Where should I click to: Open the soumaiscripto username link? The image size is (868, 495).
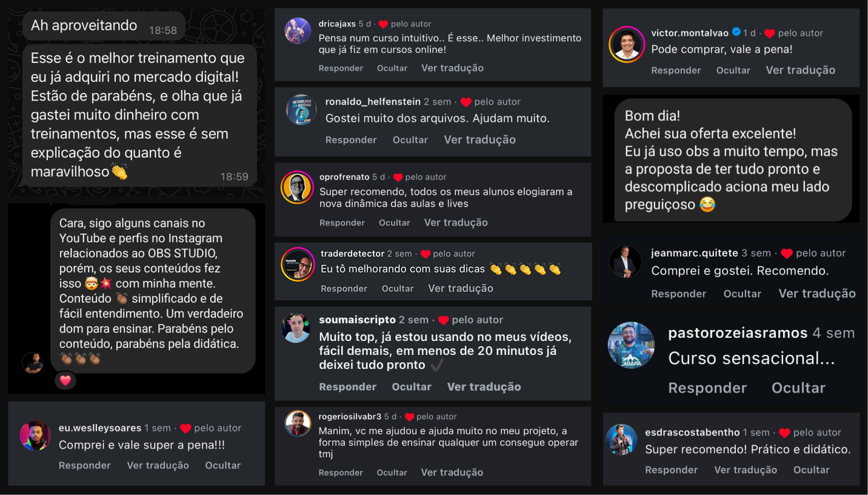(x=357, y=320)
